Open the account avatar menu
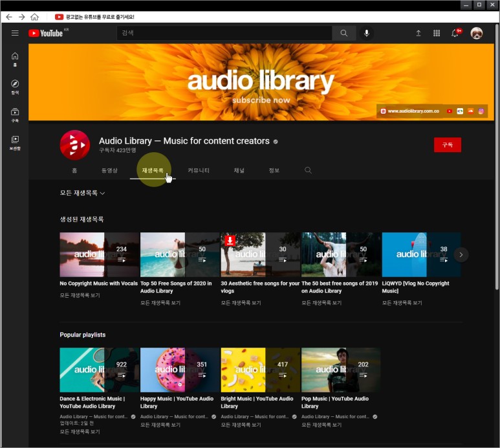 pyautogui.click(x=477, y=33)
